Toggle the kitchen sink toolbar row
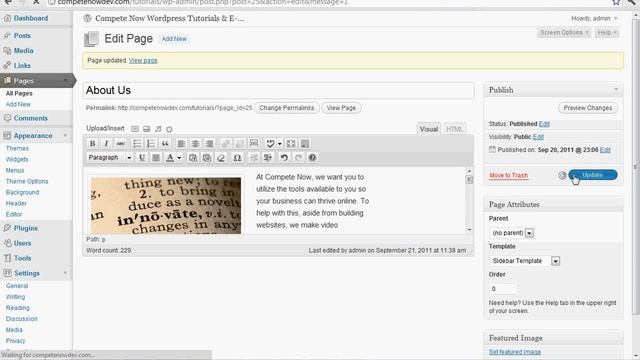 point(305,144)
